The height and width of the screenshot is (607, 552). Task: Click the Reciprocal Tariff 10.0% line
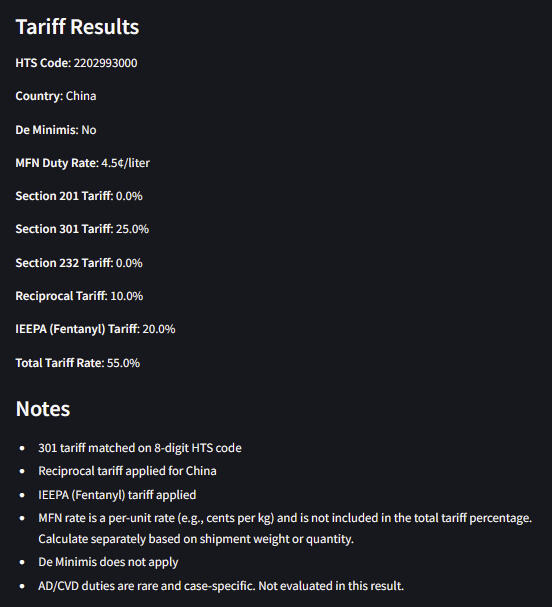point(79,296)
